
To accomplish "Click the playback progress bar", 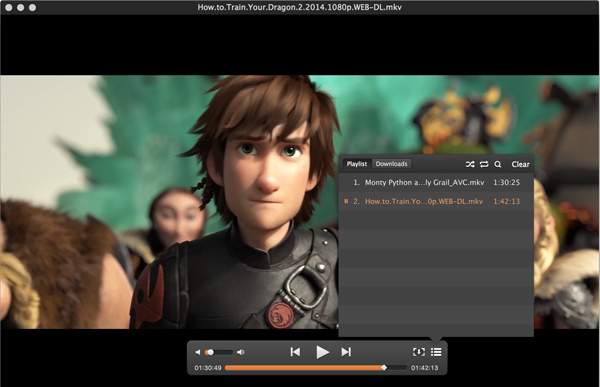I will pyautogui.click(x=316, y=368).
